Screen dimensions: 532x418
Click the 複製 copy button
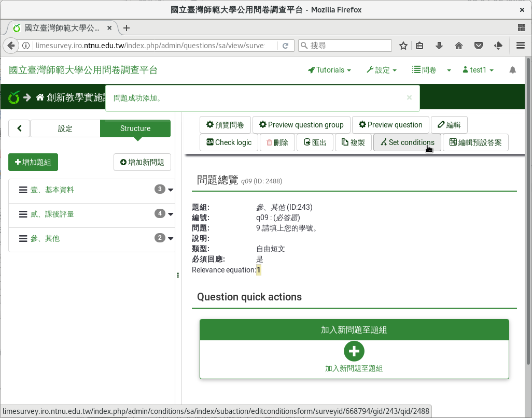click(353, 142)
